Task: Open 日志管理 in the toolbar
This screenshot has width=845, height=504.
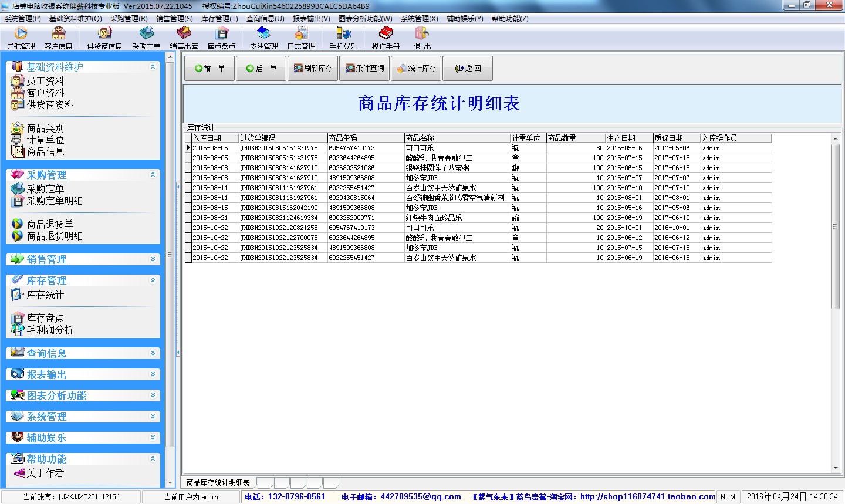Action: click(301, 38)
